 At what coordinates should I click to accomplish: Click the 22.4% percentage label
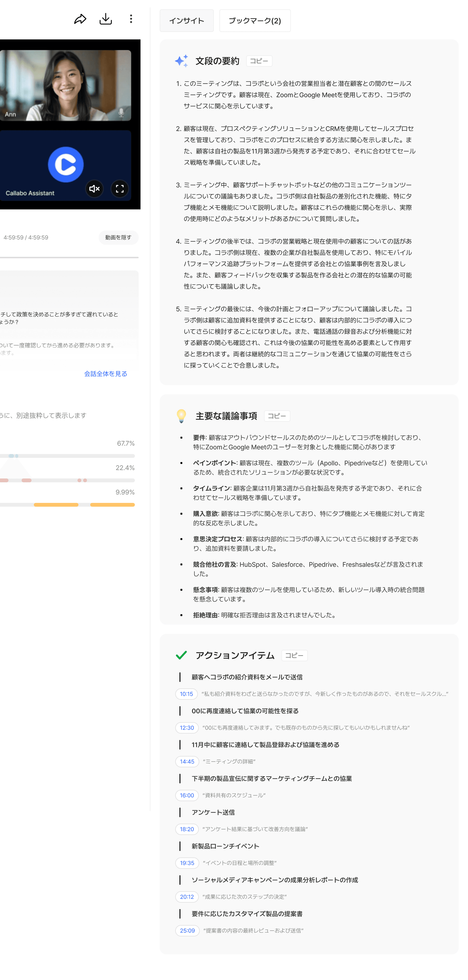point(125,468)
